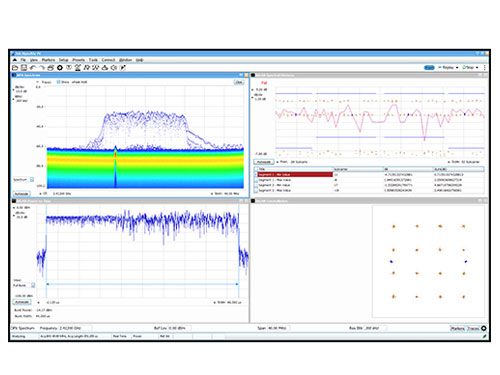Open the View menu

[34, 60]
